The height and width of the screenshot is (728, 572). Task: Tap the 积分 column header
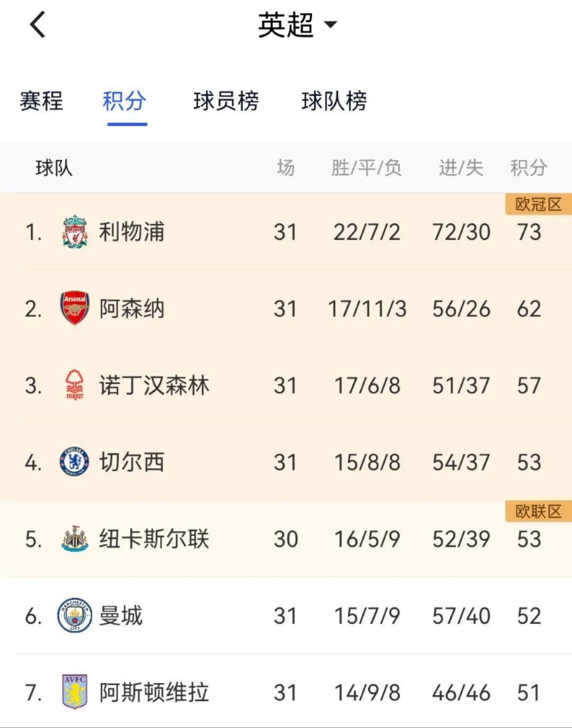point(529,168)
